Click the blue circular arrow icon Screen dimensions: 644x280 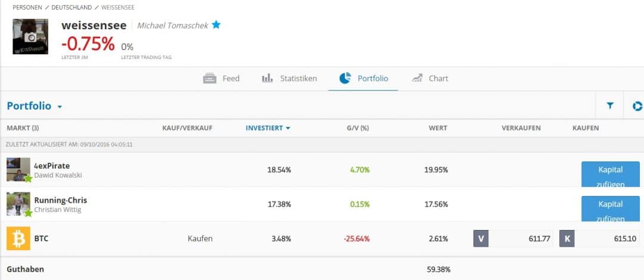[637, 106]
